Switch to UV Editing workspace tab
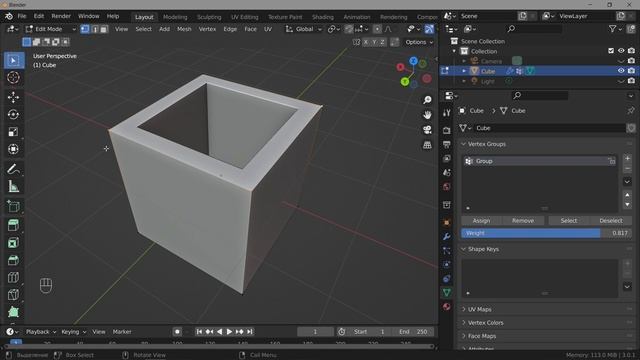640x360 pixels. click(x=244, y=17)
